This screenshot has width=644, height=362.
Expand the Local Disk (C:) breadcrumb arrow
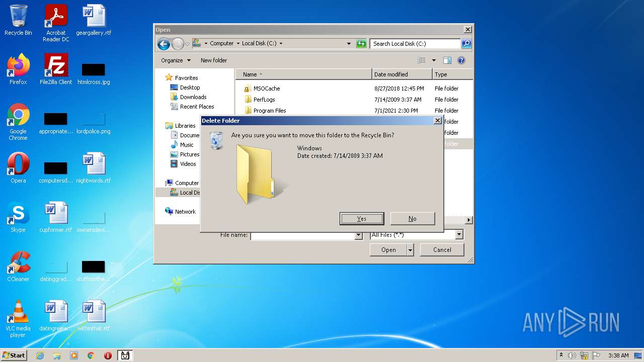pyautogui.click(x=281, y=44)
